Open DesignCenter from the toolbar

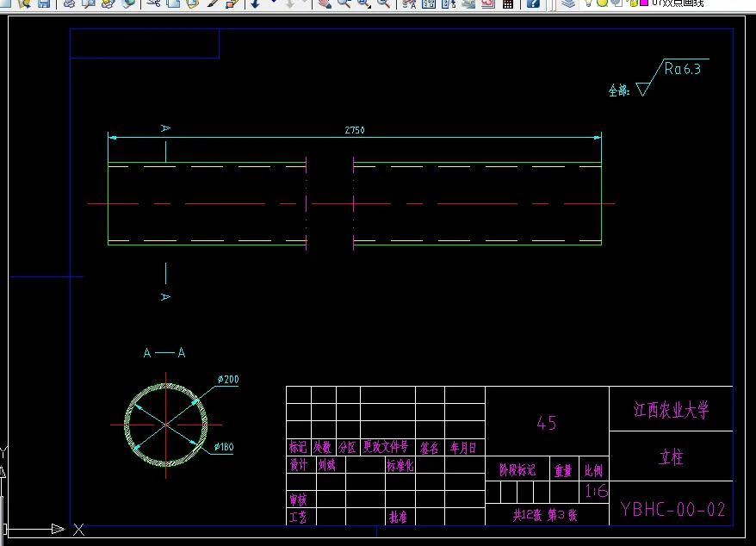(429, 3)
